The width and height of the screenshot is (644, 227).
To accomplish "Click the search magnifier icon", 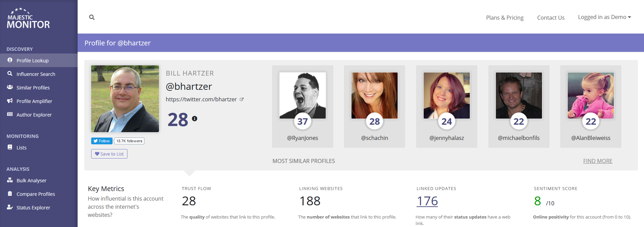I will [x=92, y=17].
